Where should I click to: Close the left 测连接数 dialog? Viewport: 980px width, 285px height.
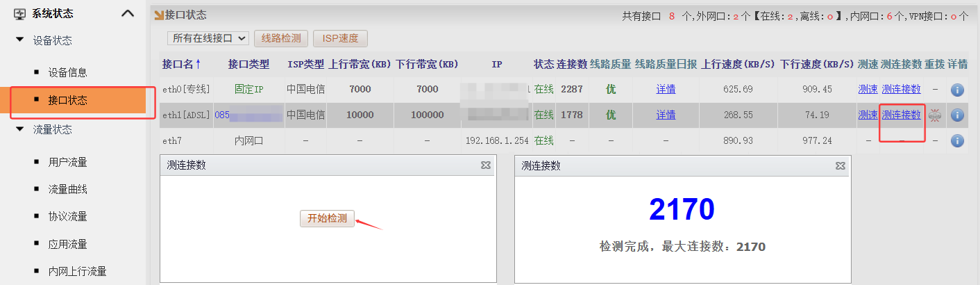pos(486,165)
